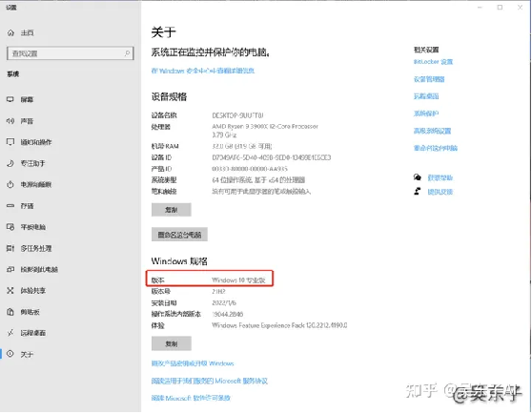Viewport: 532px width, 414px height.
Task: Open the Display monitor icon in sidebar
Action: [10, 99]
